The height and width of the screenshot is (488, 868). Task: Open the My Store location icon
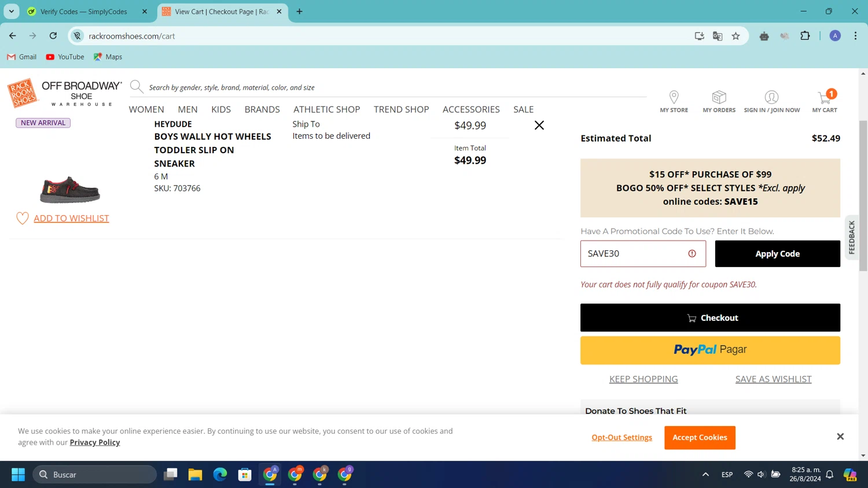(674, 97)
